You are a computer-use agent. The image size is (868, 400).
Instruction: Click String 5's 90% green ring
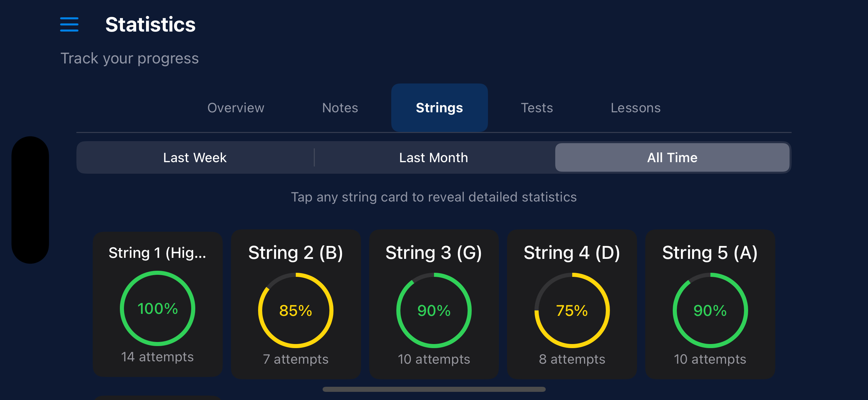point(710,310)
